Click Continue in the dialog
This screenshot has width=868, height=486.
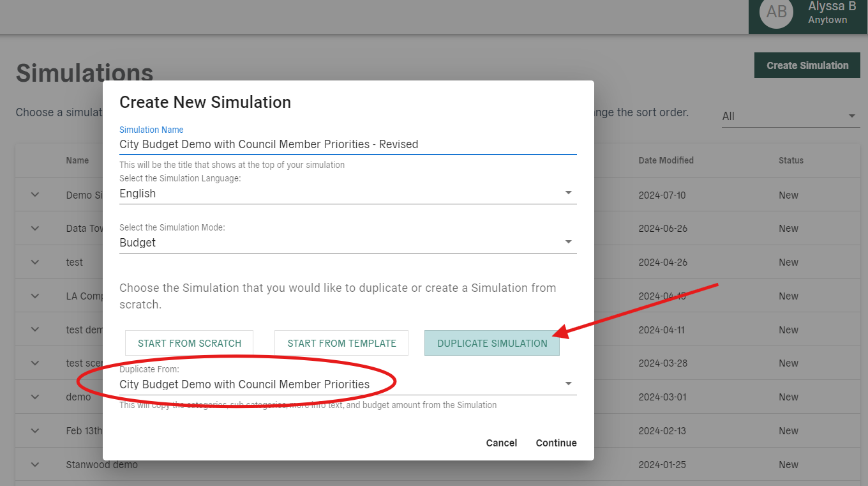tap(556, 443)
